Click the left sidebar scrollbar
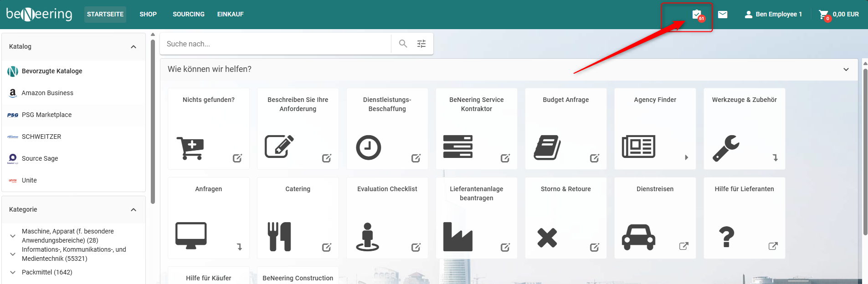Viewport: 868px width, 284px height. (x=153, y=121)
